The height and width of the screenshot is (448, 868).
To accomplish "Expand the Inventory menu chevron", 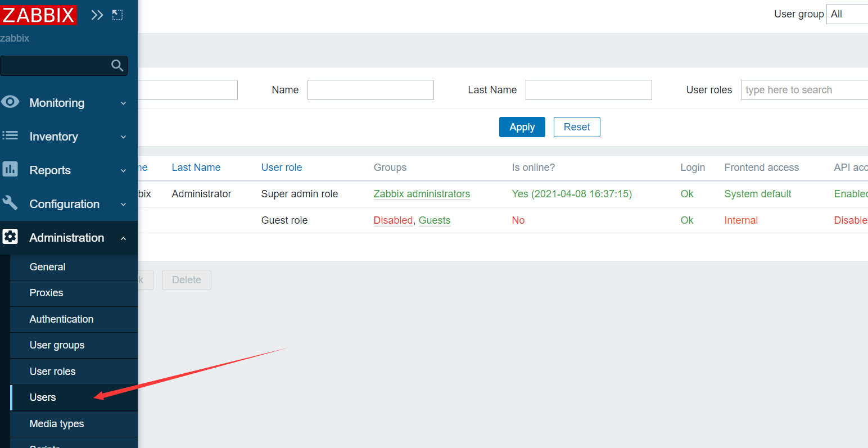I will (124, 137).
